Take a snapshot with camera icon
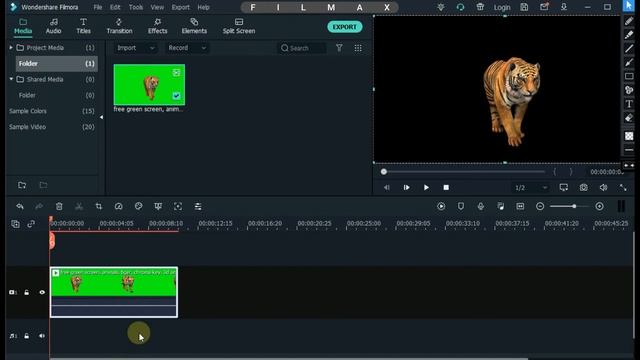Viewport: 640px width, 360px height. 584,187
